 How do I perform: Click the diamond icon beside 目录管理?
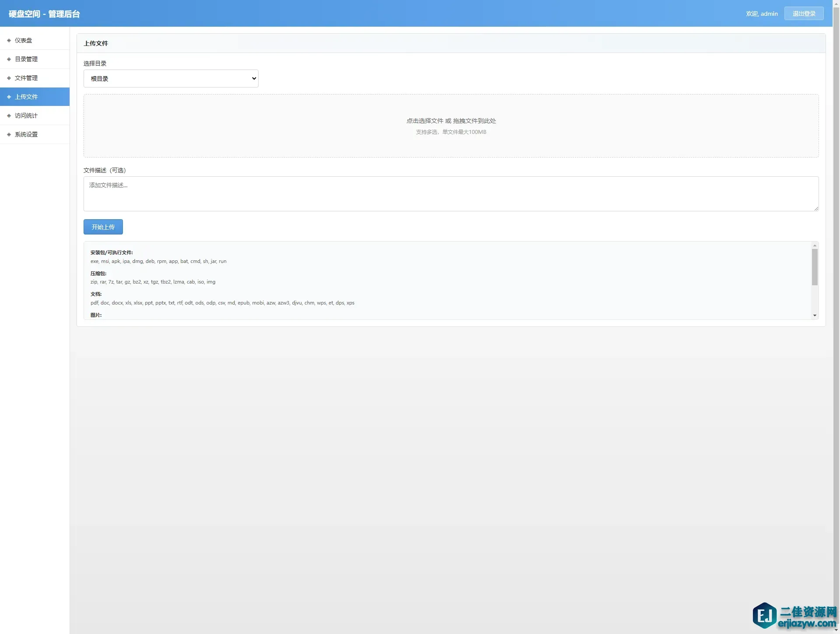tap(9, 59)
